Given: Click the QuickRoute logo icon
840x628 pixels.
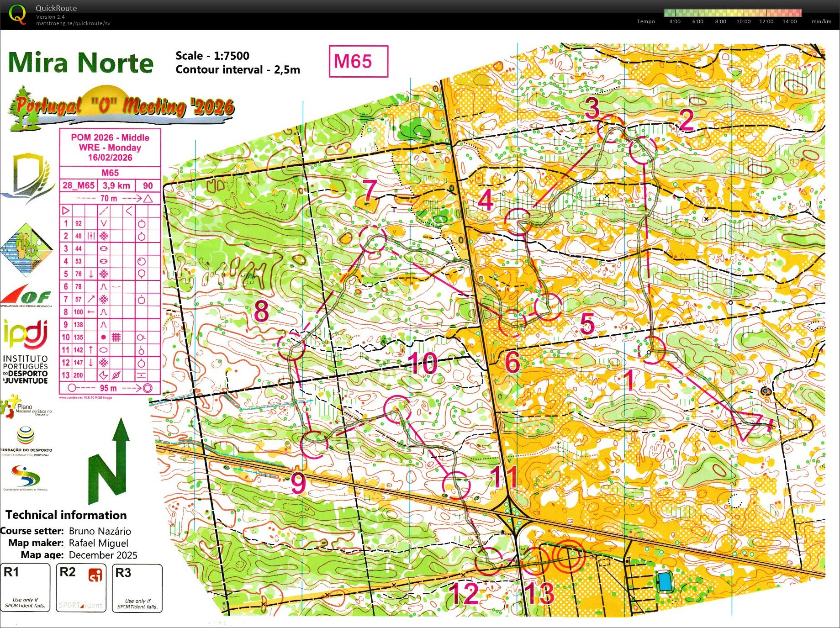Looking at the screenshot, I should coord(17,14).
